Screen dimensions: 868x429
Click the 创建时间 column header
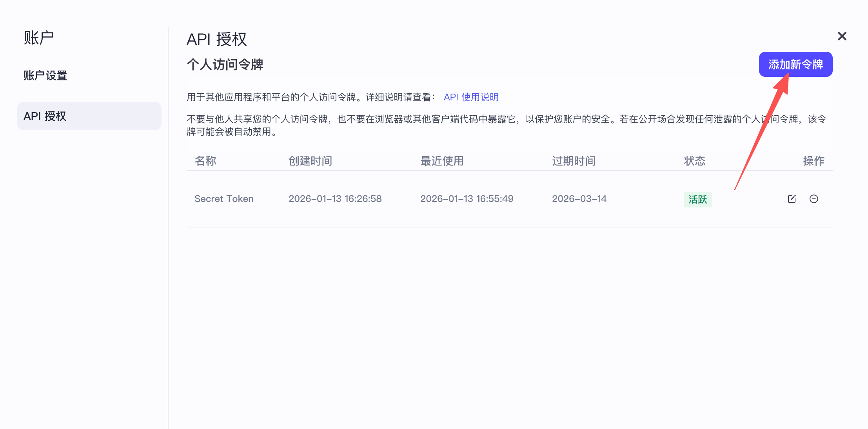pos(310,161)
